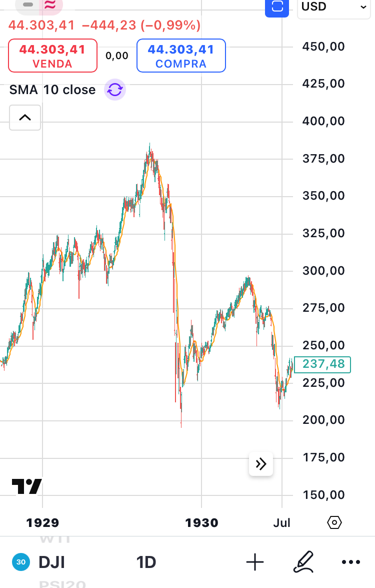Collapse the indicator legend chevron

[x=25, y=118]
